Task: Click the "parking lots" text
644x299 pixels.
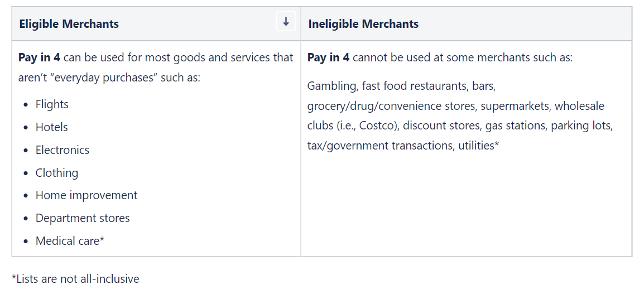Action: click(581, 126)
